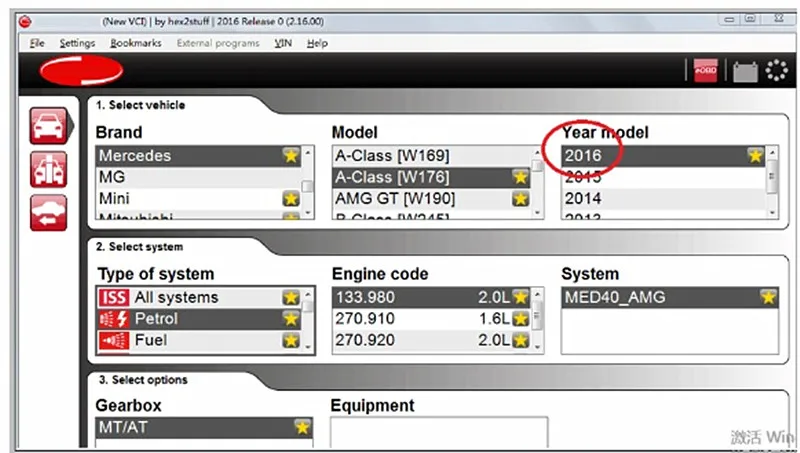Select the Petrol system type icon
Viewport: 800px width, 453px height.
[113, 319]
